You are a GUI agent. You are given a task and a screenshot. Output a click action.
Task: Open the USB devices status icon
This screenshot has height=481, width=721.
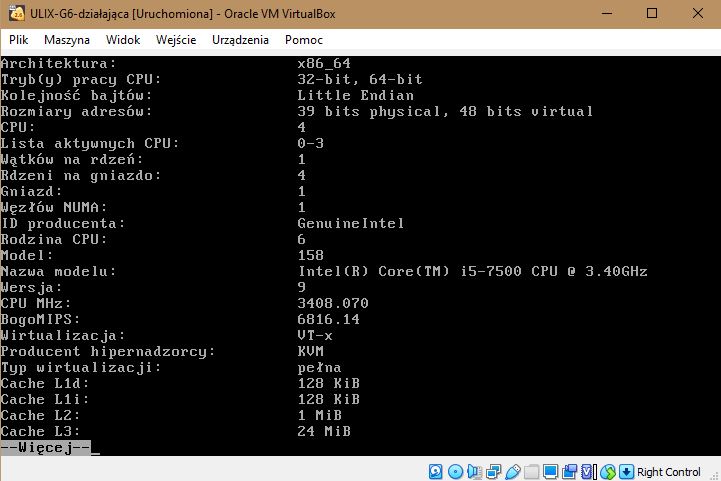click(x=512, y=471)
